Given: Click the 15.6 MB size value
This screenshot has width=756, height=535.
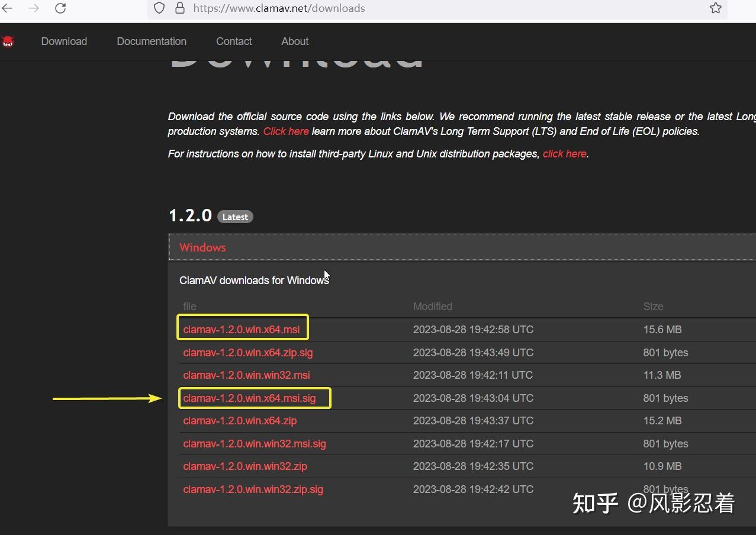Looking at the screenshot, I should point(662,330).
